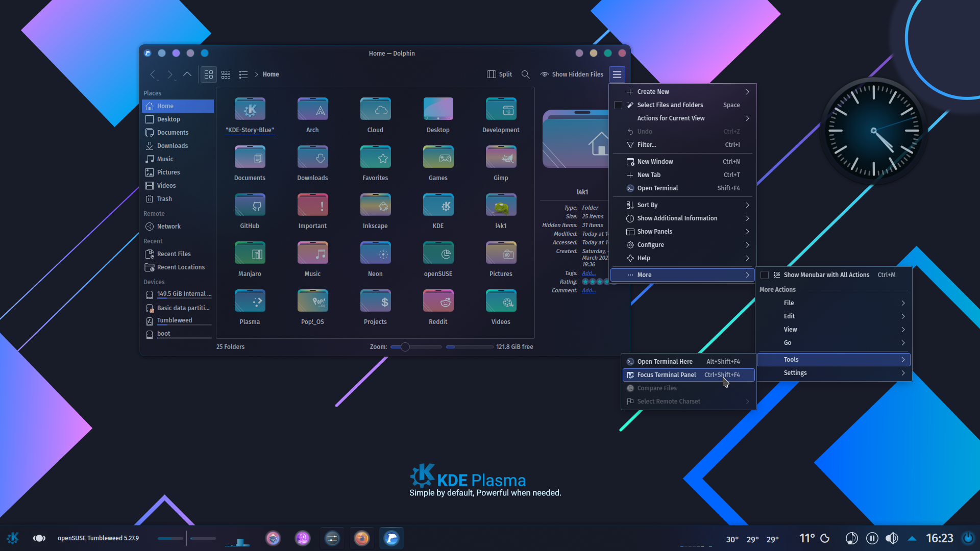Go up one folder level with the up arrow
980x551 pixels.
[187, 74]
